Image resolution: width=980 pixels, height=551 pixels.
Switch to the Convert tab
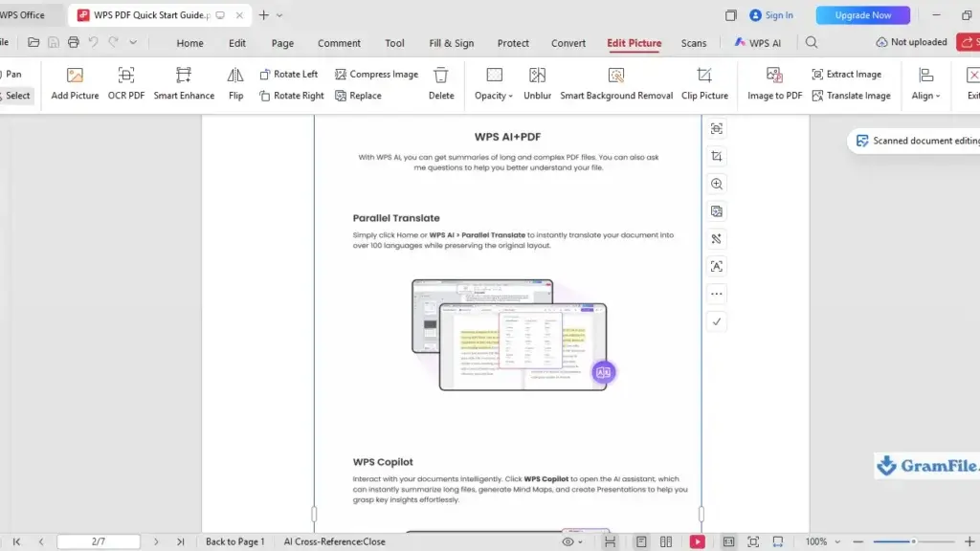coord(568,43)
